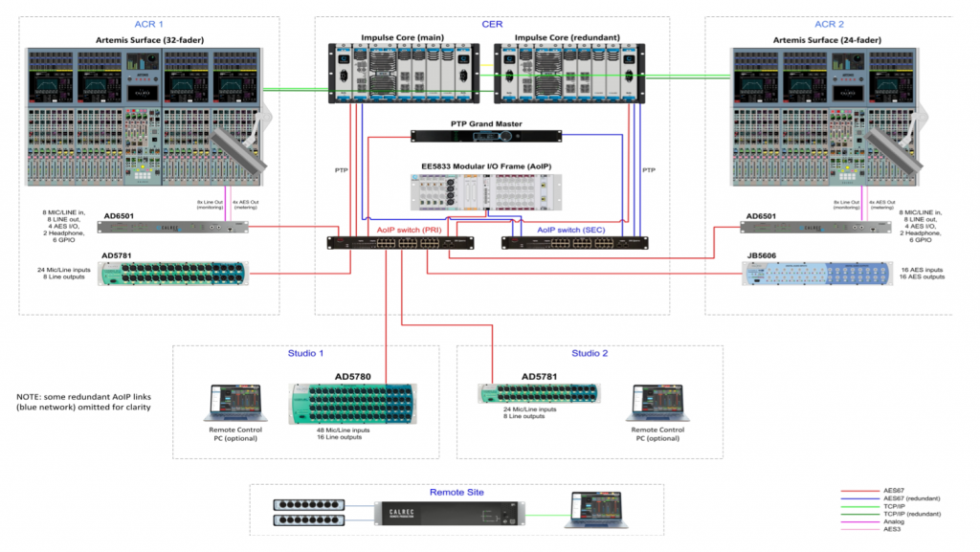
Task: Click the "TCP/IP (redundant)" legend entry
Action: (912, 514)
